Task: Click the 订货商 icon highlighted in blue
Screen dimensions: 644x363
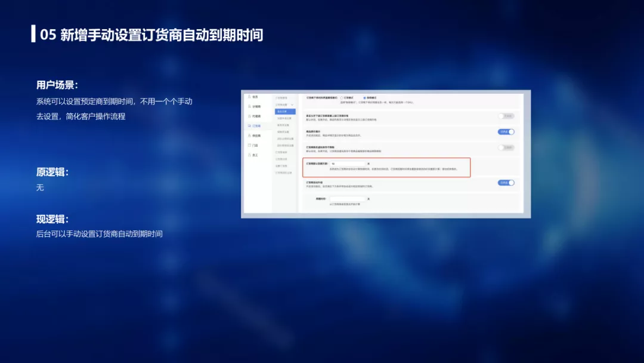Action: coord(249,126)
